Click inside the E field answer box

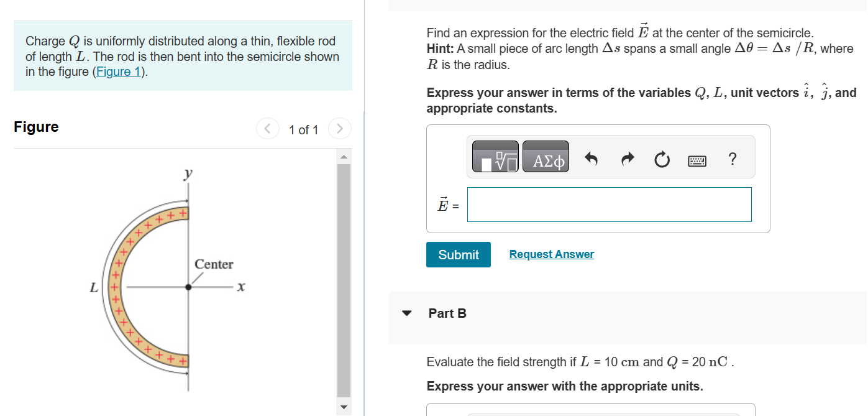pos(608,204)
